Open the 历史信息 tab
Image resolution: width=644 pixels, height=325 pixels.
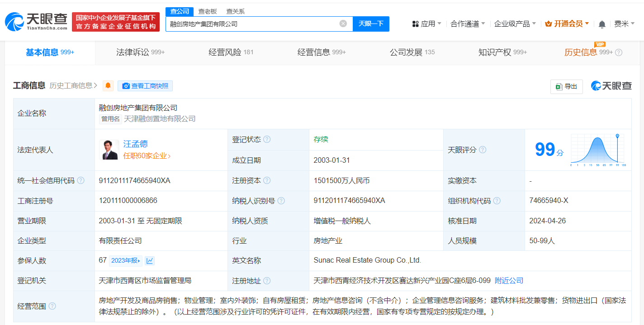click(588, 52)
